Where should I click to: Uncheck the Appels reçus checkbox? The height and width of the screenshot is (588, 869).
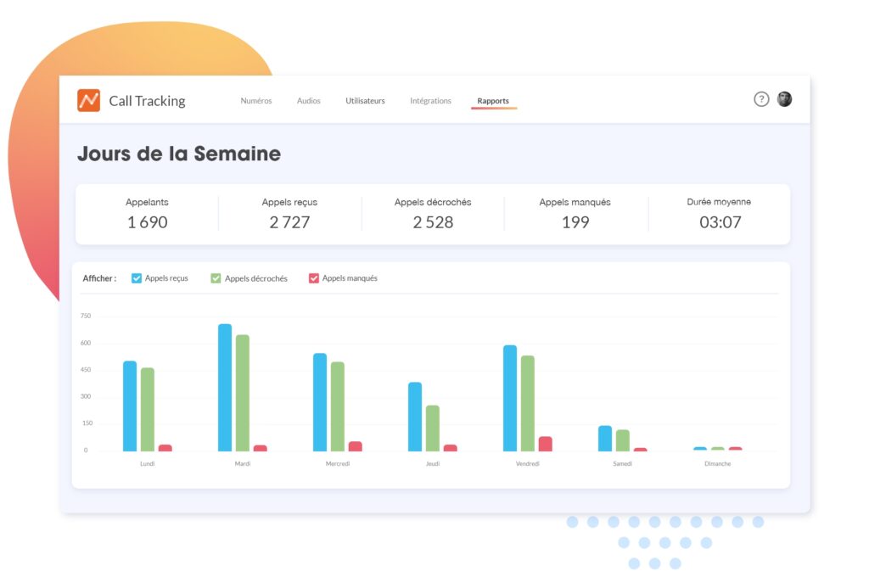pos(137,278)
